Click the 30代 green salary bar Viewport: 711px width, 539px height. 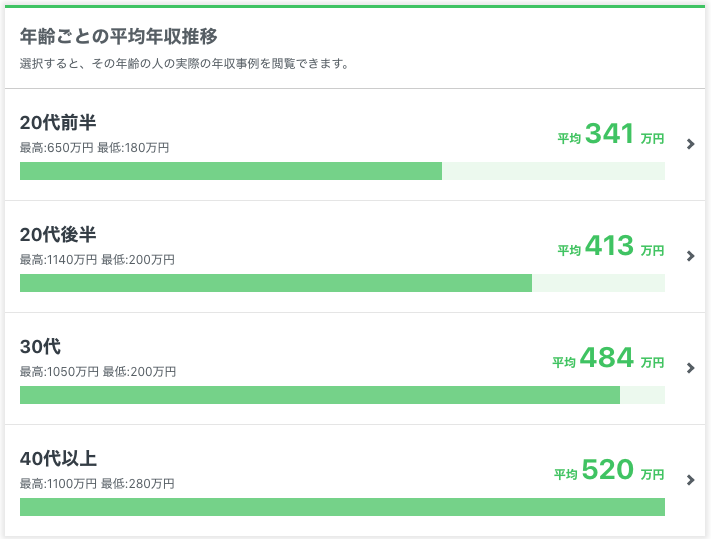tap(320, 395)
